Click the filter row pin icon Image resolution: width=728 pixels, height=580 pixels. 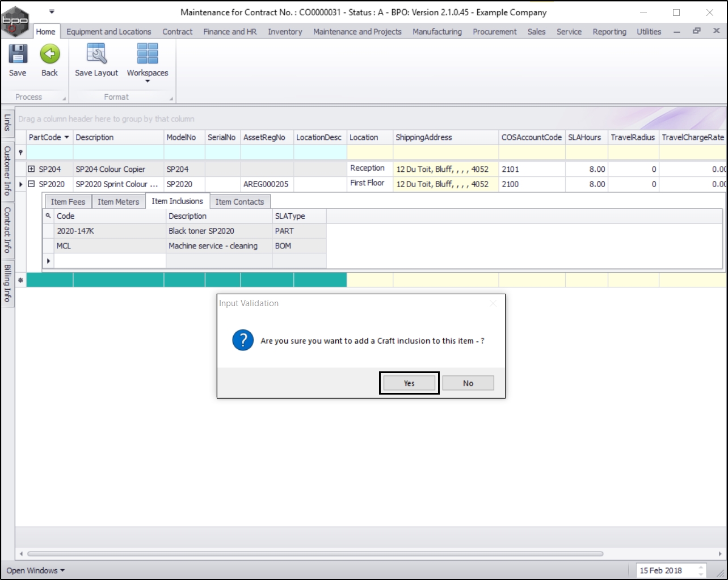[21, 153]
